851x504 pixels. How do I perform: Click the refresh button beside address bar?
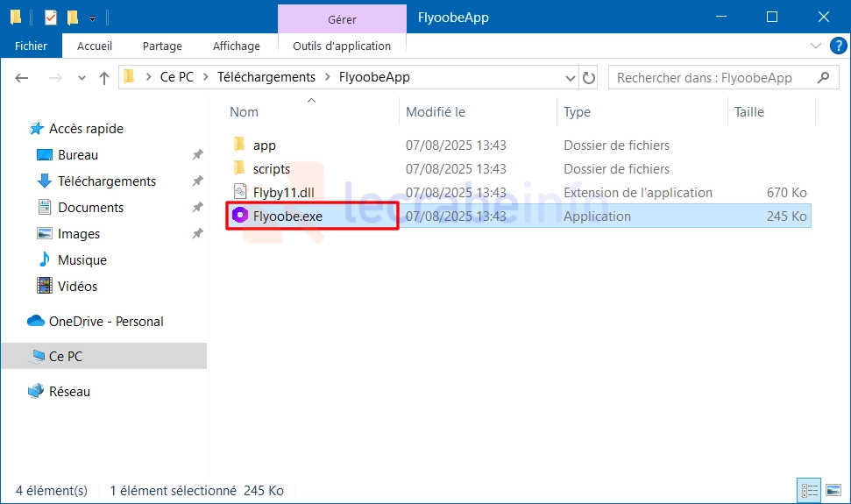click(589, 78)
